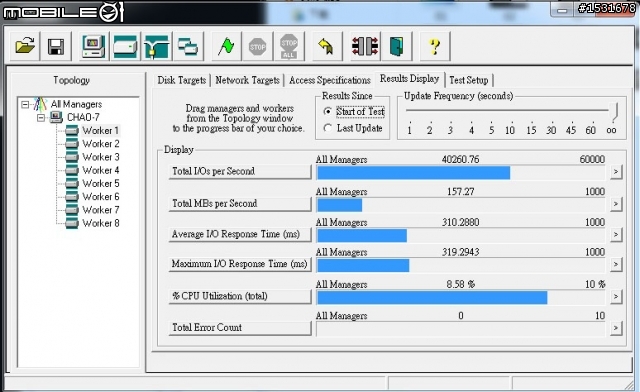Screen dimensions: 640x392
Task: Click the Total MBs per Second progress bar
Action: [461, 205]
